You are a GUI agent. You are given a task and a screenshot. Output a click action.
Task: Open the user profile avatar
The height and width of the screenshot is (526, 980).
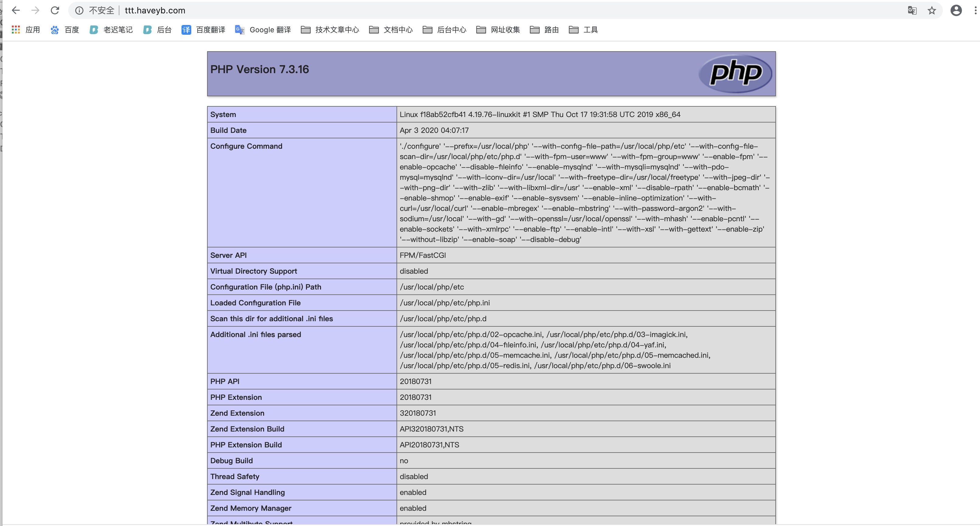pos(956,10)
